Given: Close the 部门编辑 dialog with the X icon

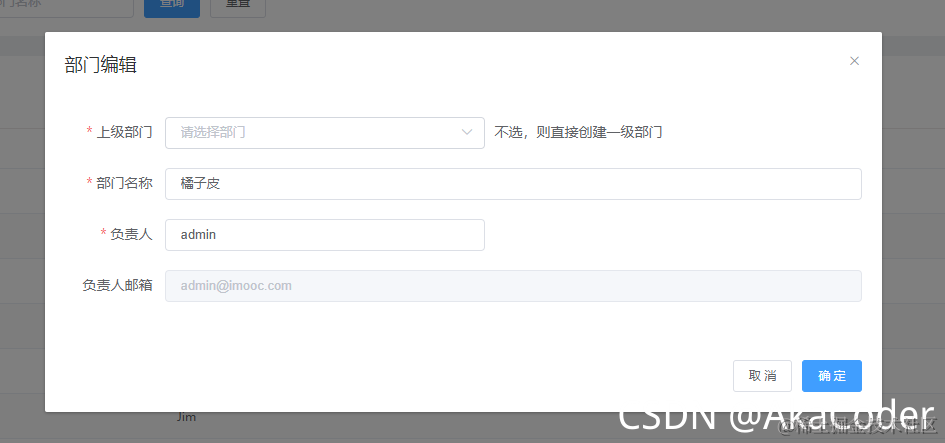Looking at the screenshot, I should [x=854, y=61].
